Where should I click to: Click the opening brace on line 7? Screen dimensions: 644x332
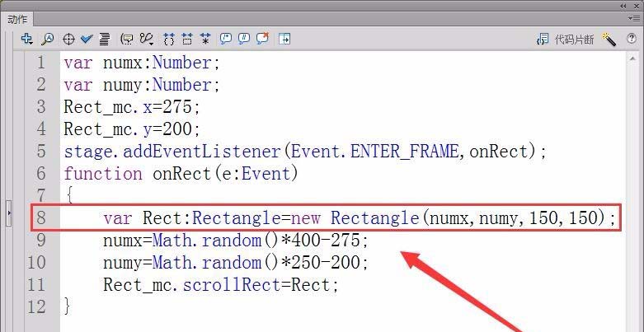point(69,196)
